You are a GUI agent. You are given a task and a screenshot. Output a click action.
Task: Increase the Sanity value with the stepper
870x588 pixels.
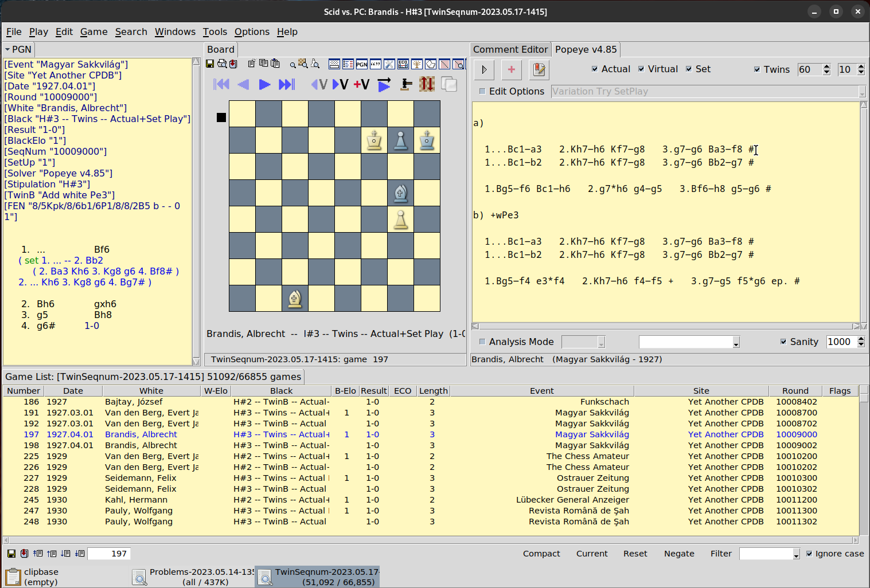pyautogui.click(x=861, y=339)
